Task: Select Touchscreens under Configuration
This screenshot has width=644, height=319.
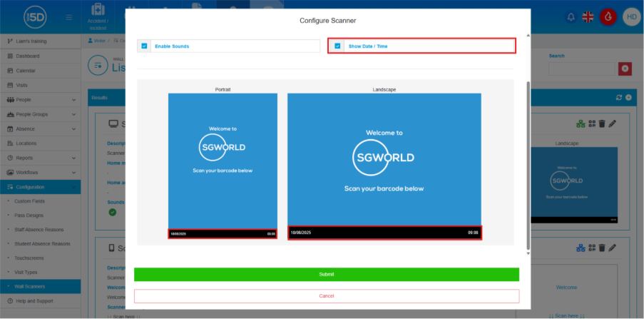Action: click(x=30, y=258)
